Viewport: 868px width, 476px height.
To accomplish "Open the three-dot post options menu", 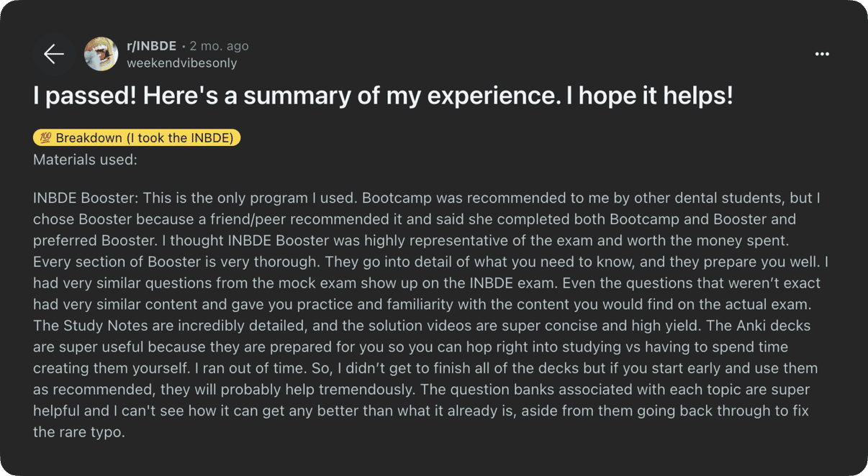I will pyautogui.click(x=822, y=54).
